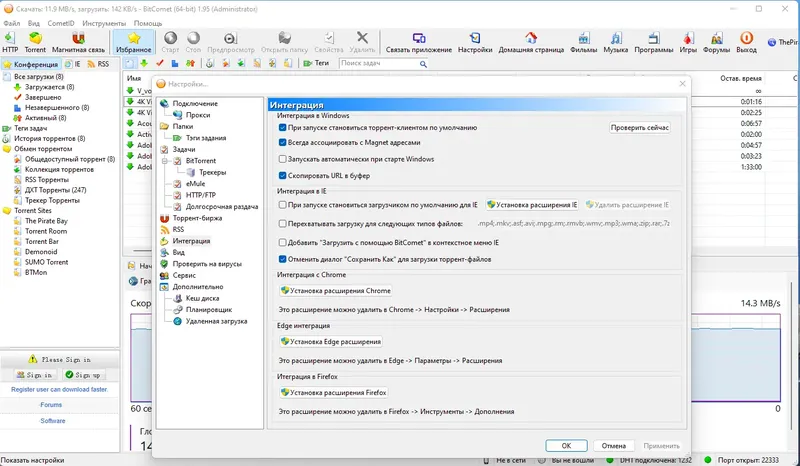Screen dimensions: 800x466
Task: Select Прокси in settings tree
Action: [x=198, y=115]
